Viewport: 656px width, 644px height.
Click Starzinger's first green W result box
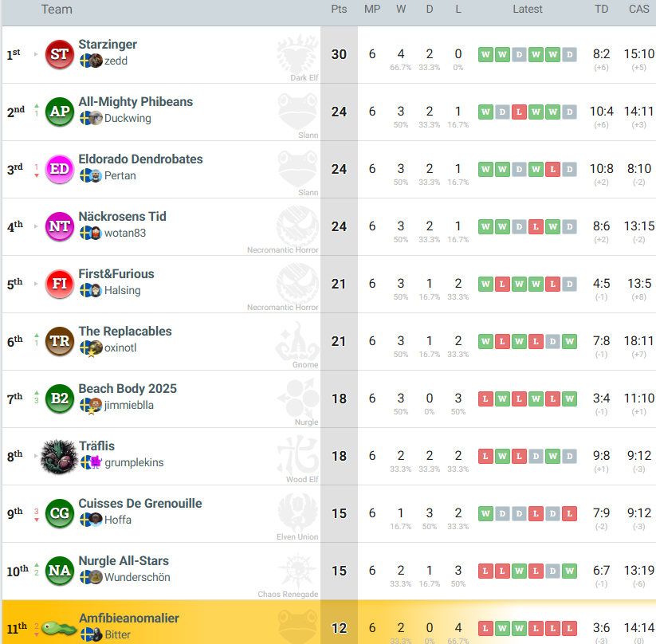485,55
